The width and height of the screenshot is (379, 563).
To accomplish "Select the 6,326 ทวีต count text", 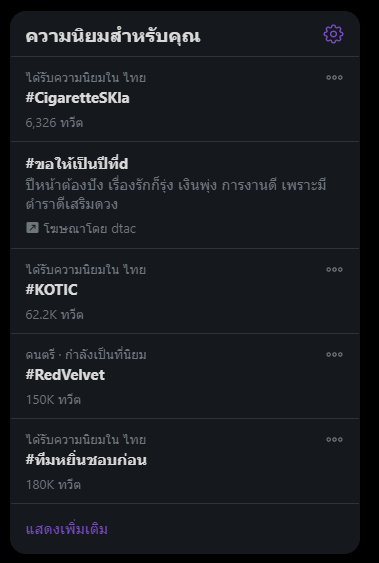I will pos(54,123).
